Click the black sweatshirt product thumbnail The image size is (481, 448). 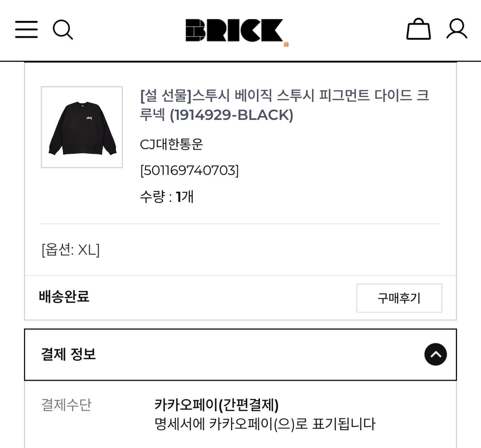coord(82,128)
